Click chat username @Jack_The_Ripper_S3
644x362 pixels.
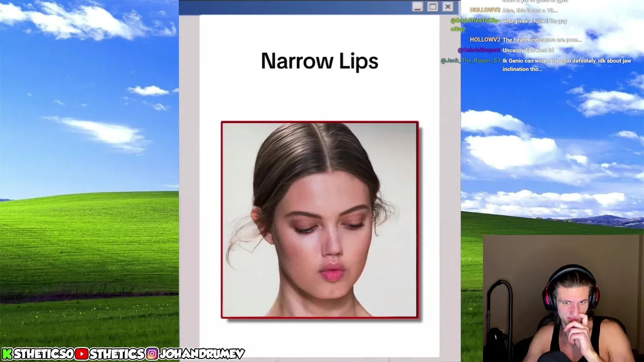pos(470,61)
